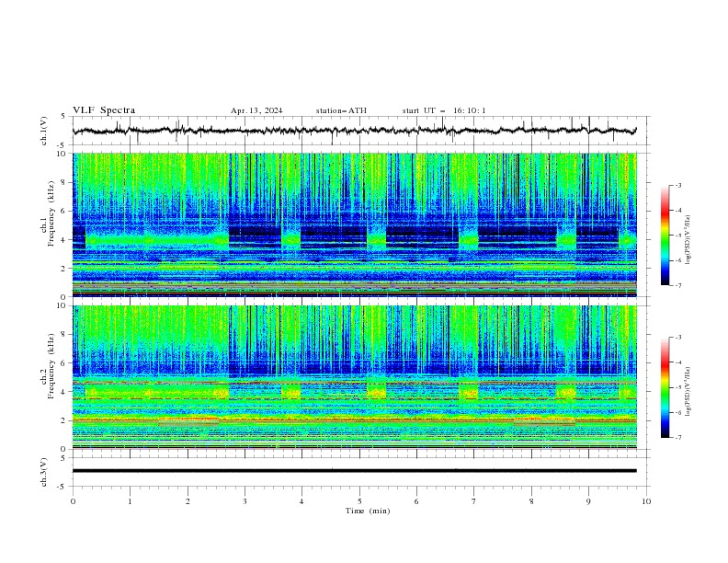Image resolution: width=728 pixels, height=563 pixels.
Task: Click the ch.3 flat voltage trace
Action: point(354,471)
